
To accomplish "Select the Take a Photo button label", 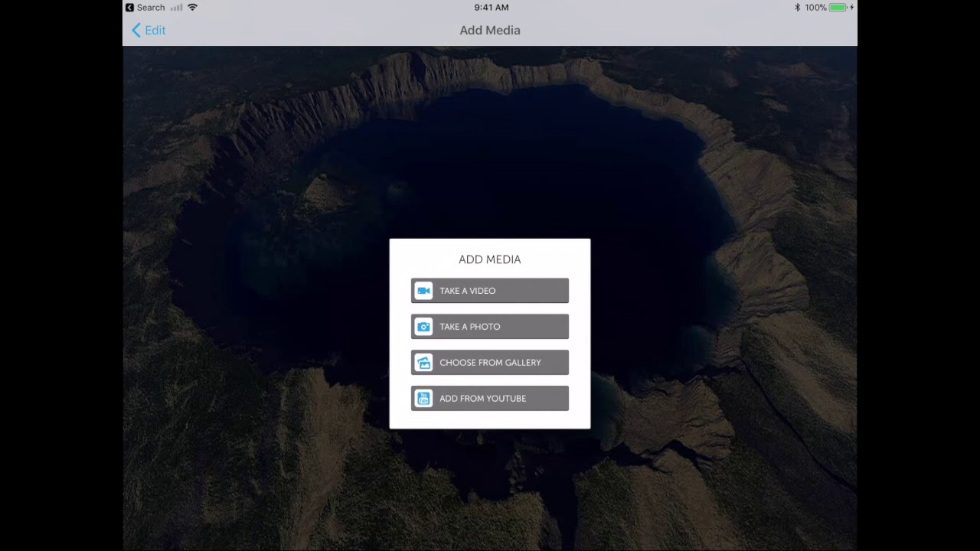I will pyautogui.click(x=469, y=327).
